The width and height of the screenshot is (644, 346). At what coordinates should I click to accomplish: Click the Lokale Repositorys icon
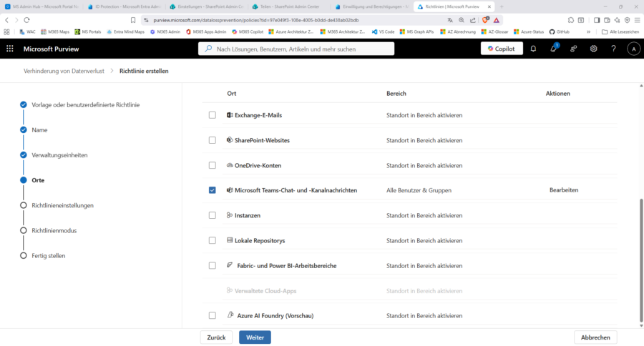click(x=230, y=240)
